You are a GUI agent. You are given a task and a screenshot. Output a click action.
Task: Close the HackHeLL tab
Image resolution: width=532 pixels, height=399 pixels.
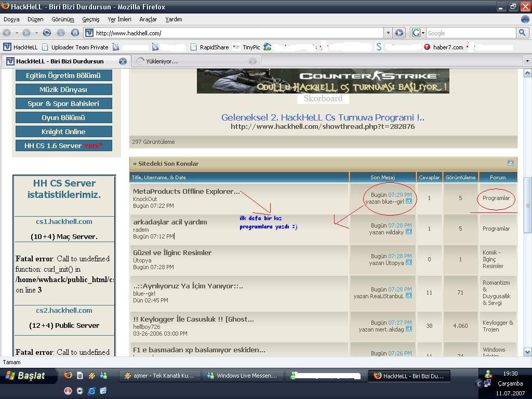click(x=123, y=61)
